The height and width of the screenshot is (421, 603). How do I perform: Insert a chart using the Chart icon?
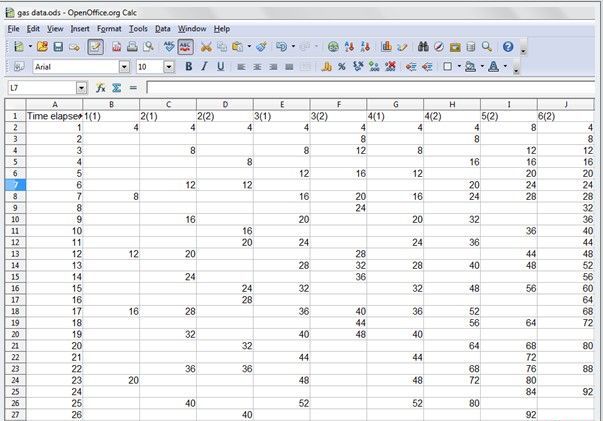[384, 47]
